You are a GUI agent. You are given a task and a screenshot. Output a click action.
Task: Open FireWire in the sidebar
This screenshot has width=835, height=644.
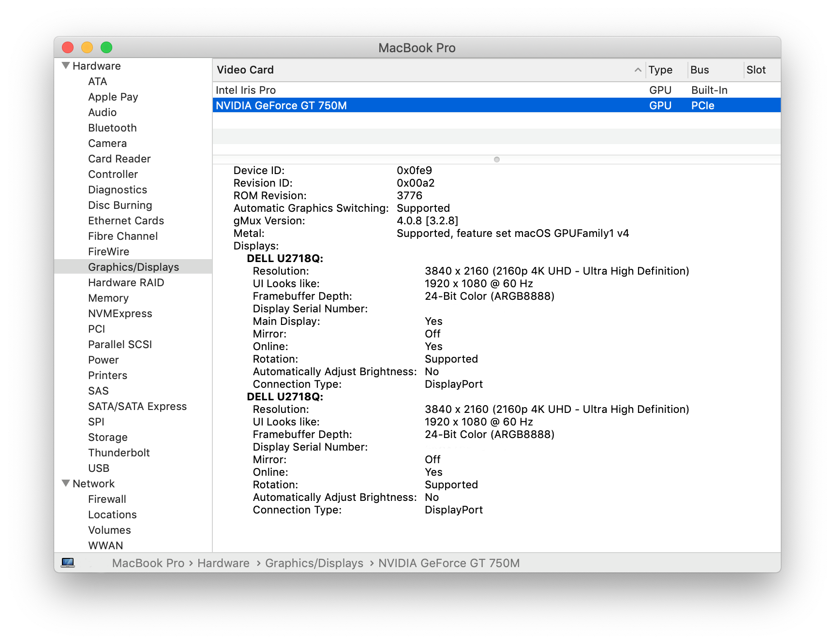click(x=109, y=252)
